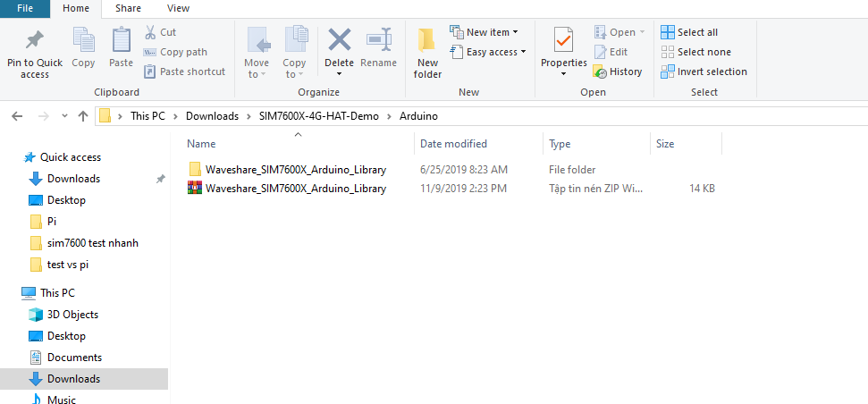
Task: Click Invert selection
Action: [704, 72]
